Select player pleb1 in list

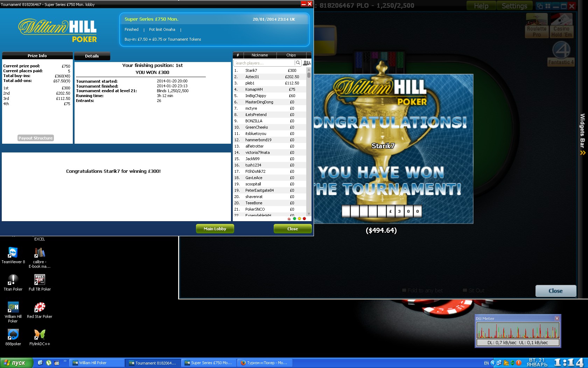tap(269, 83)
